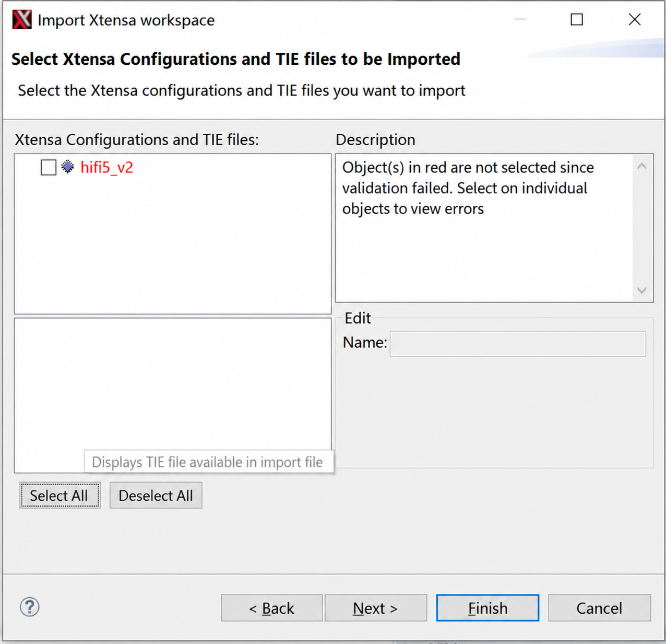Click the empty TIE file list pane

click(x=173, y=395)
